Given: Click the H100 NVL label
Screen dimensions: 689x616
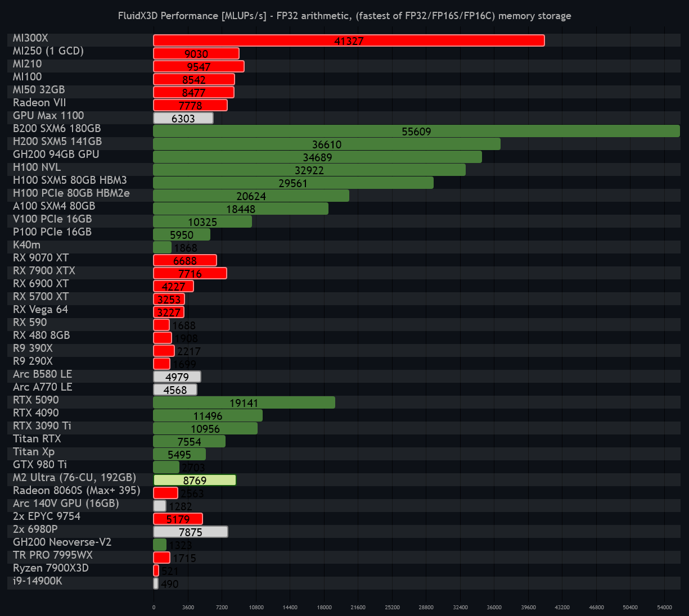Looking at the screenshot, I should [37, 167].
